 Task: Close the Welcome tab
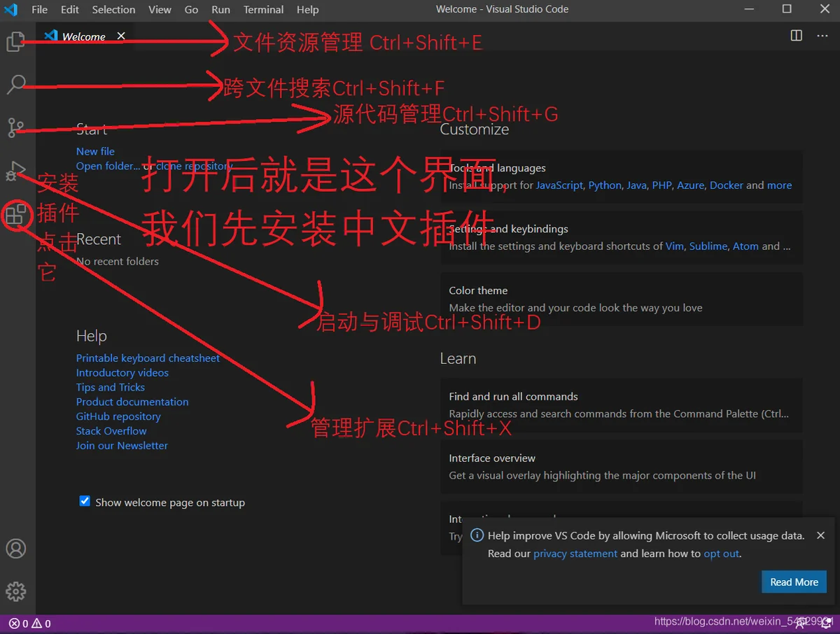click(121, 36)
